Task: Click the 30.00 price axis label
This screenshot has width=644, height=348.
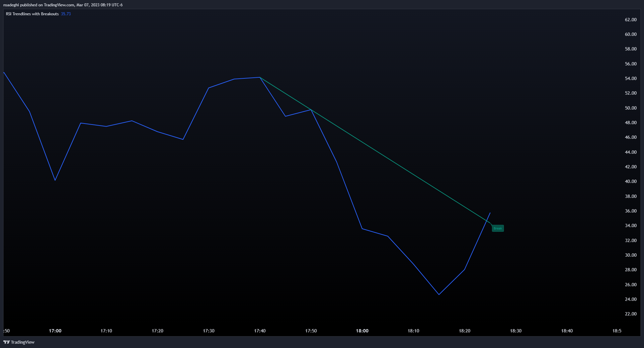Action: point(631,255)
